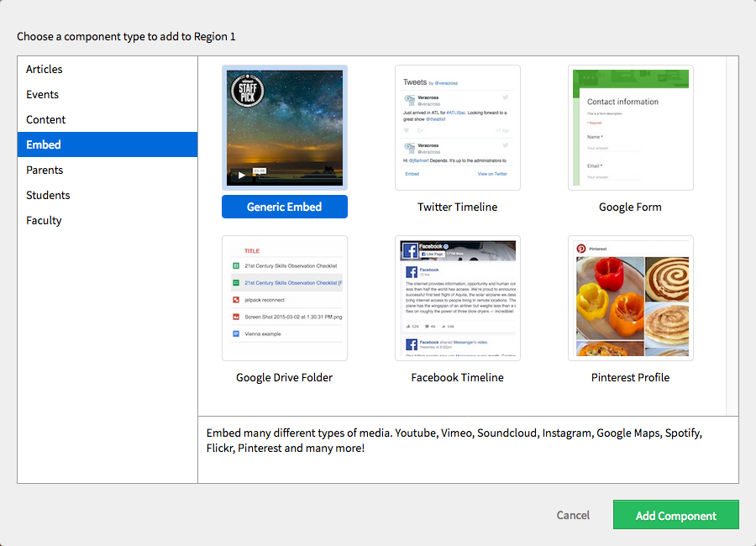
Task: Select the Google Form preview thumbnail
Action: point(630,128)
